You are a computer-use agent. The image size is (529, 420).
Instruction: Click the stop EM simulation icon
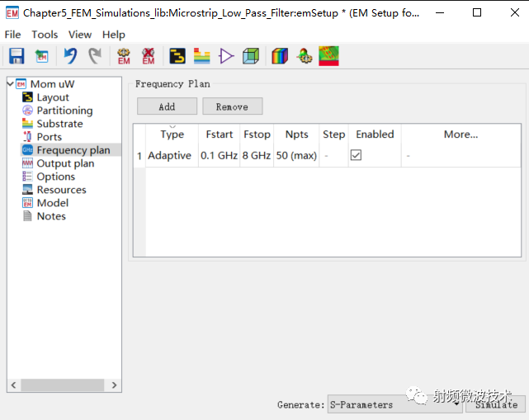pos(148,56)
